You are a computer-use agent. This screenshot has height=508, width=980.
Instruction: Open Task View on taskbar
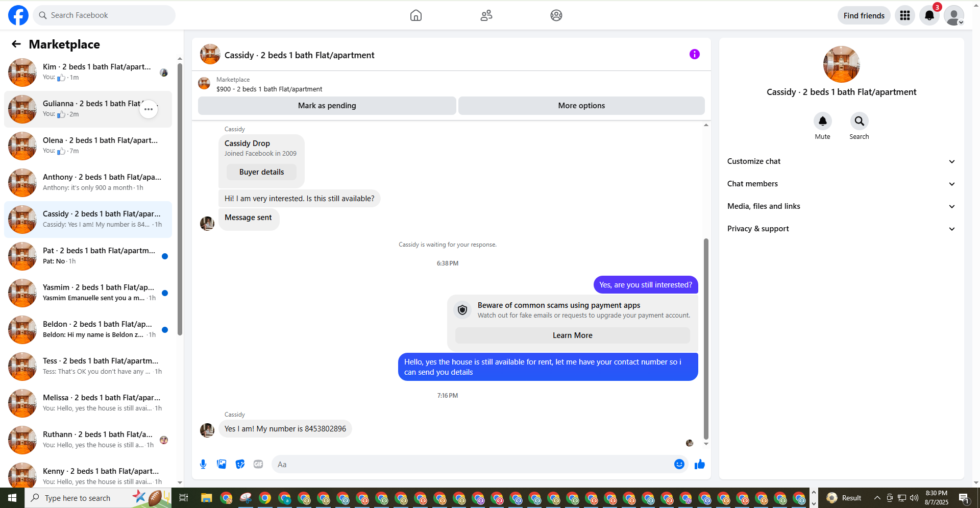click(x=184, y=498)
